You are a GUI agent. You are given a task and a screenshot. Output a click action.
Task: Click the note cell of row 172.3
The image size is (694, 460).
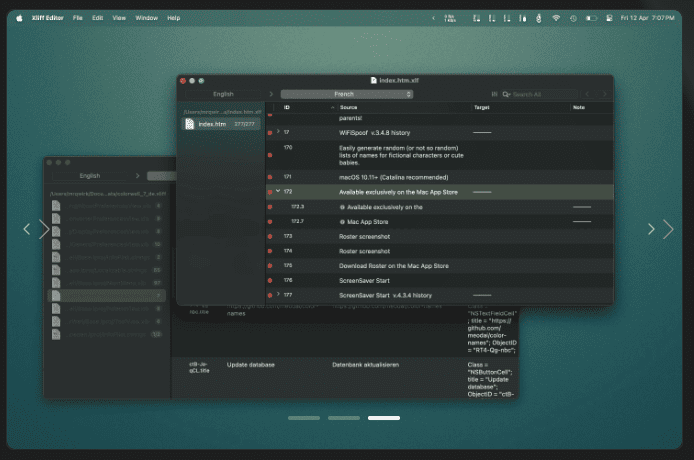(591, 207)
